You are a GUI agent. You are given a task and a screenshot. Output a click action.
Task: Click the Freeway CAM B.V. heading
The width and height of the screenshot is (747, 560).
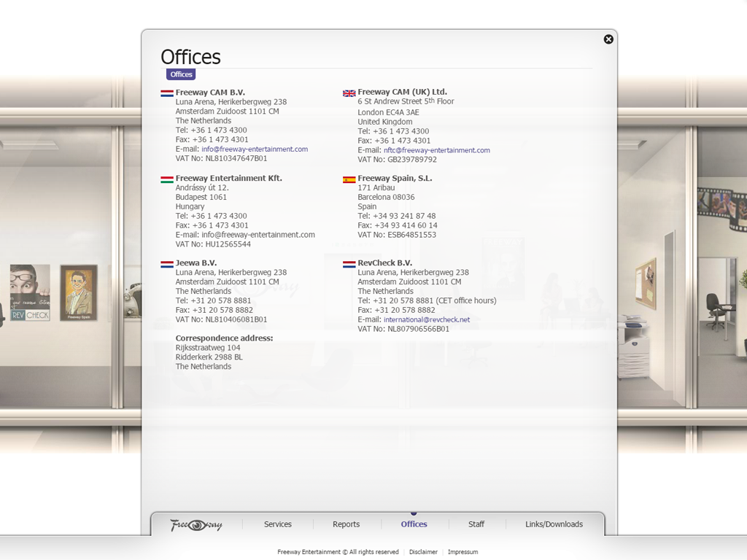(210, 93)
